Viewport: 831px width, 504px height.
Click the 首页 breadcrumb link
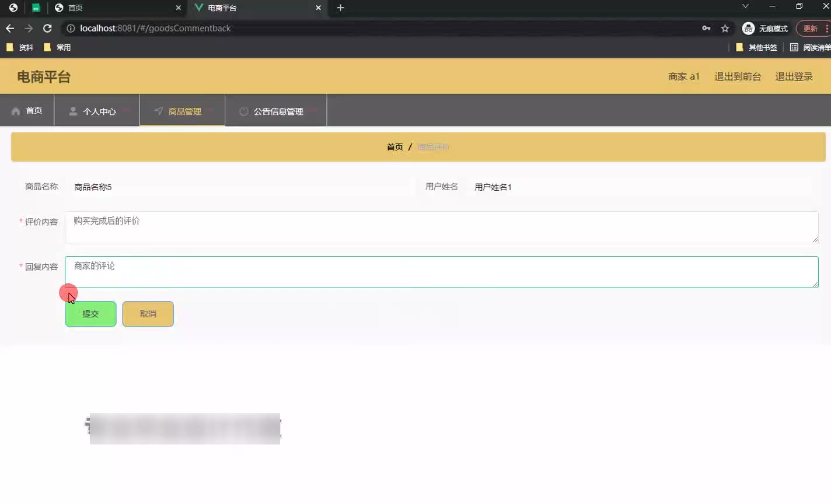point(394,147)
